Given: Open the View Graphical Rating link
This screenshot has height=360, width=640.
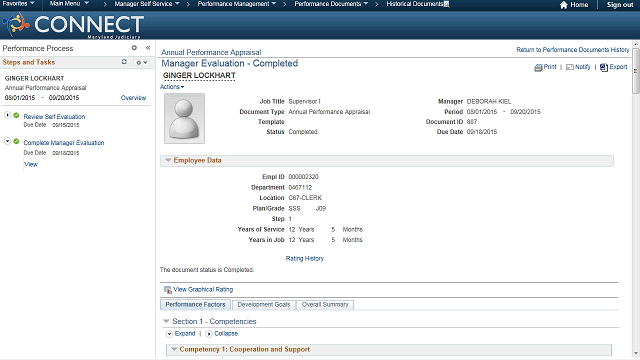Looking at the screenshot, I should (199, 289).
